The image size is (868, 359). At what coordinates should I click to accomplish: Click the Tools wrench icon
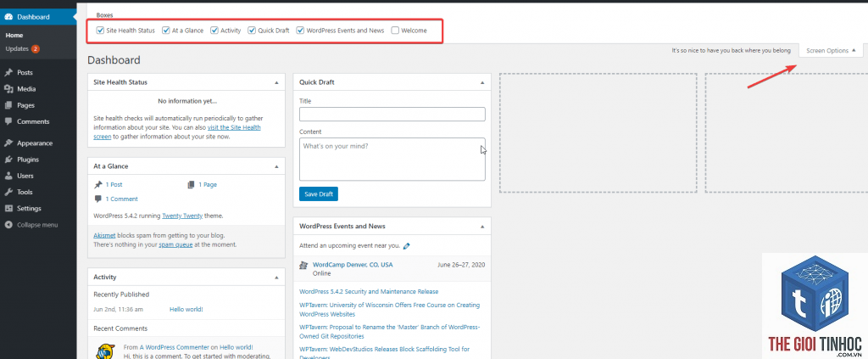click(8, 193)
